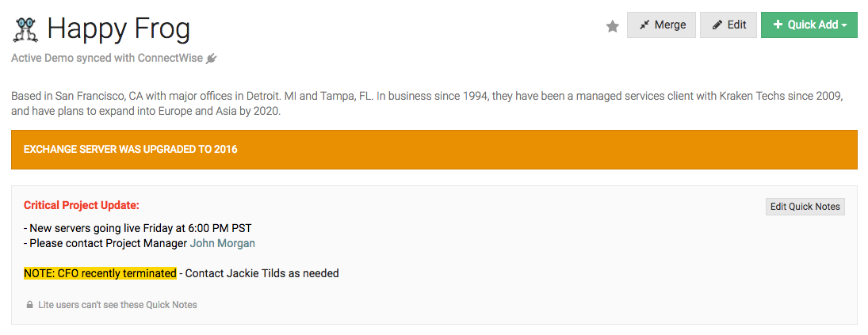Open the John Morgan contact link
Viewport: 868px width, 335px height.
click(222, 243)
